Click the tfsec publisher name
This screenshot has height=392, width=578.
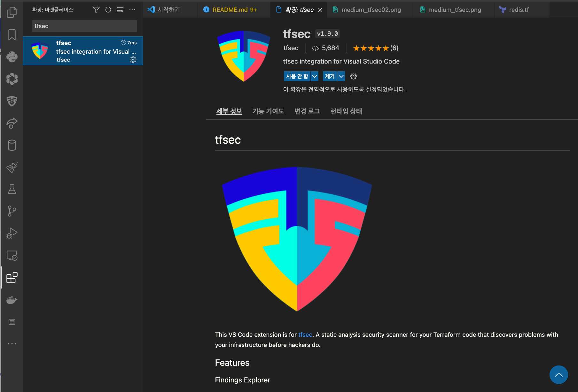291,48
